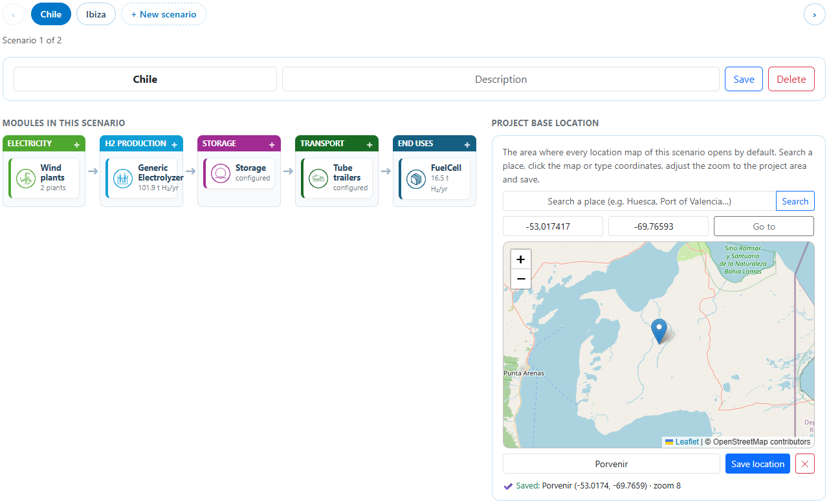The width and height of the screenshot is (829, 504).
Task: Click the Punta Arenas map label
Action: click(x=524, y=373)
